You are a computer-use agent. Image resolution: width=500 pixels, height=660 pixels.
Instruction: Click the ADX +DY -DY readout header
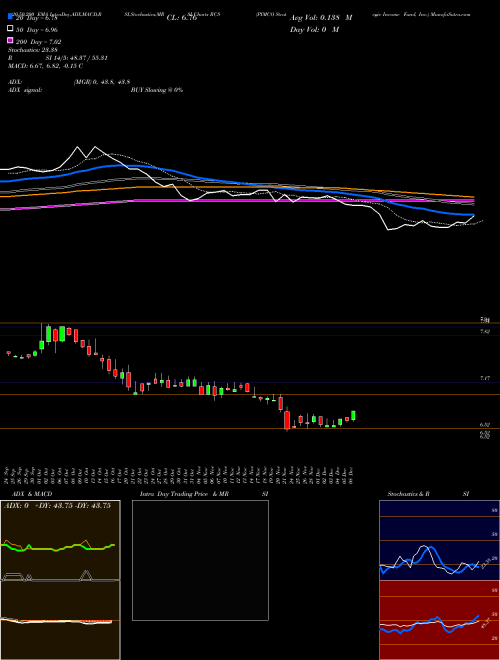(57, 506)
